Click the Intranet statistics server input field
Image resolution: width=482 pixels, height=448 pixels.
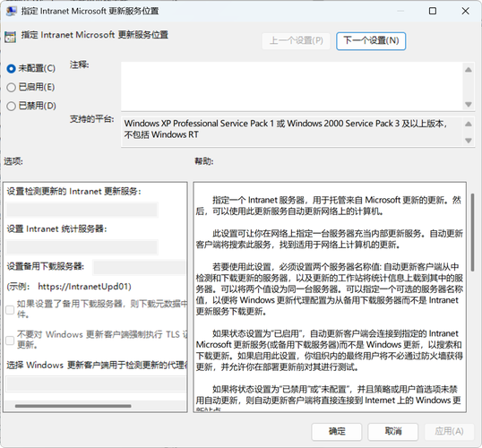tap(82, 247)
